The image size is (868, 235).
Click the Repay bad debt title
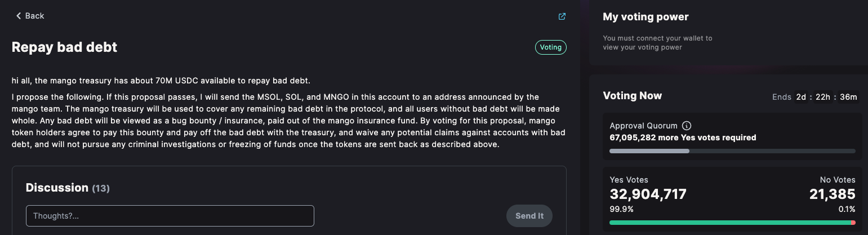click(x=65, y=47)
